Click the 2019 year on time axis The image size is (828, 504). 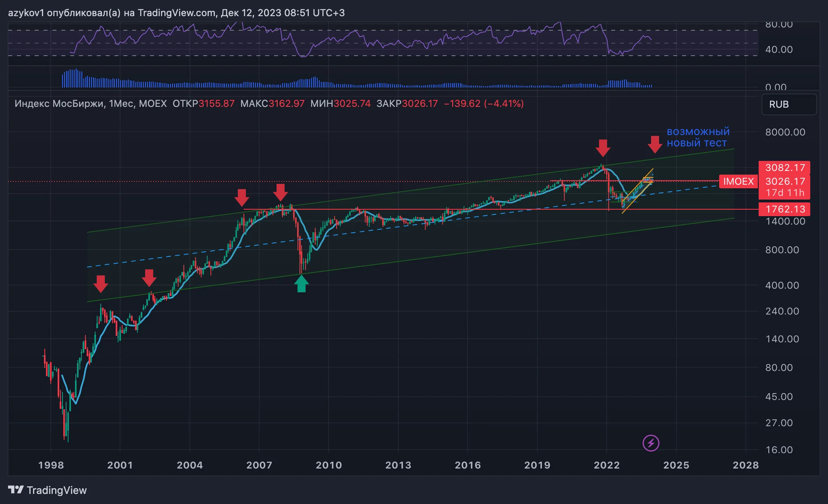click(x=537, y=465)
